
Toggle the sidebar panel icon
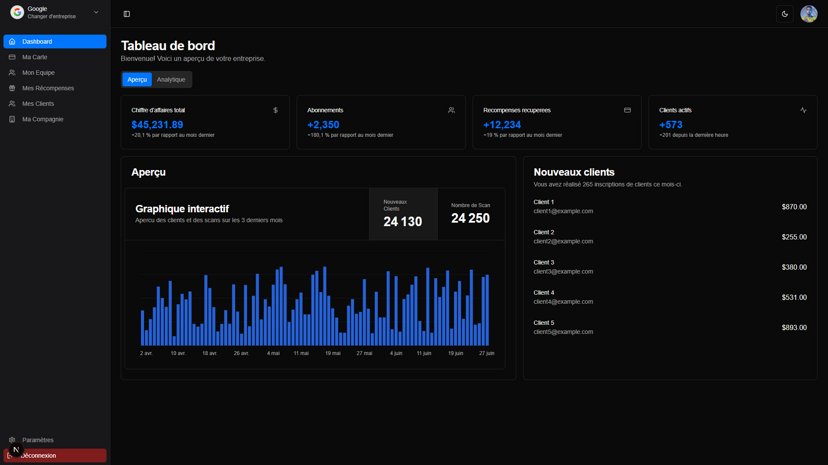click(127, 14)
